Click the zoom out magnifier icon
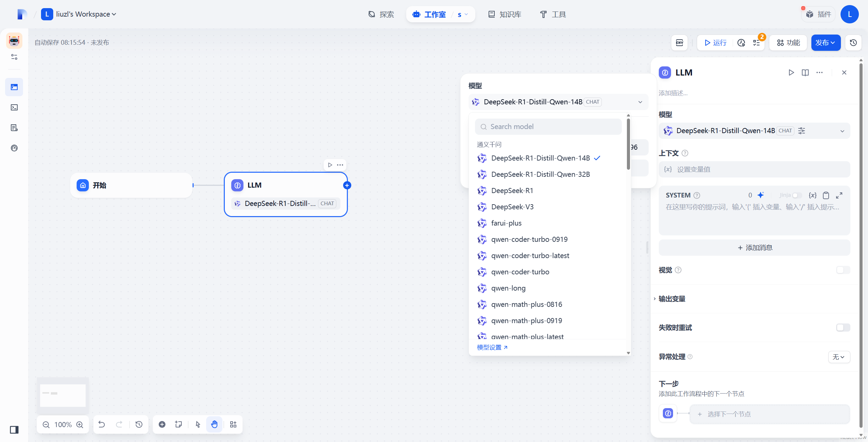The height and width of the screenshot is (442, 868). [x=46, y=425]
